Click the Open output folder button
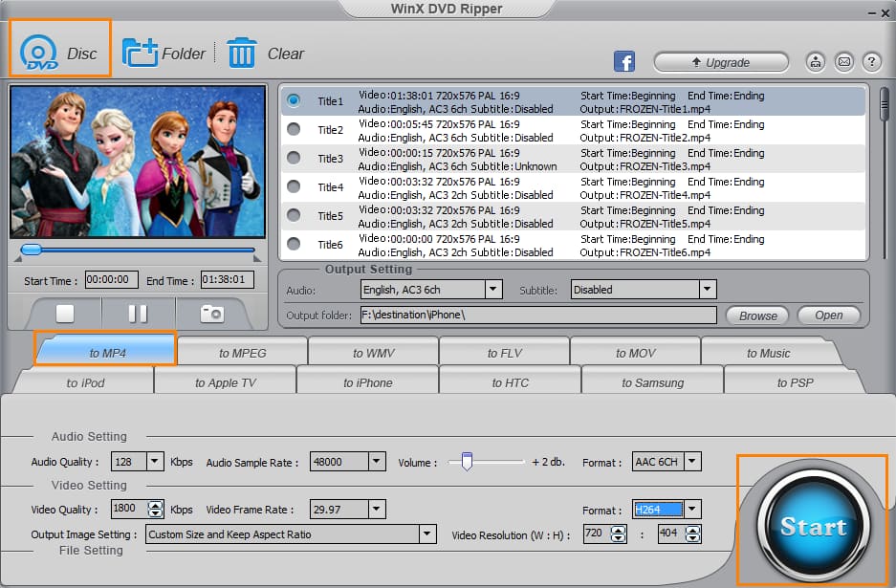896x588 pixels. (x=828, y=315)
